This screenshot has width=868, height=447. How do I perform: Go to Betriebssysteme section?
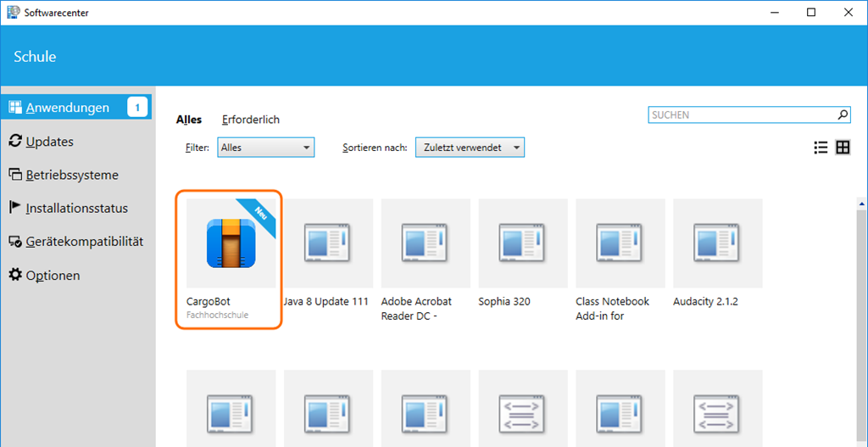point(71,175)
